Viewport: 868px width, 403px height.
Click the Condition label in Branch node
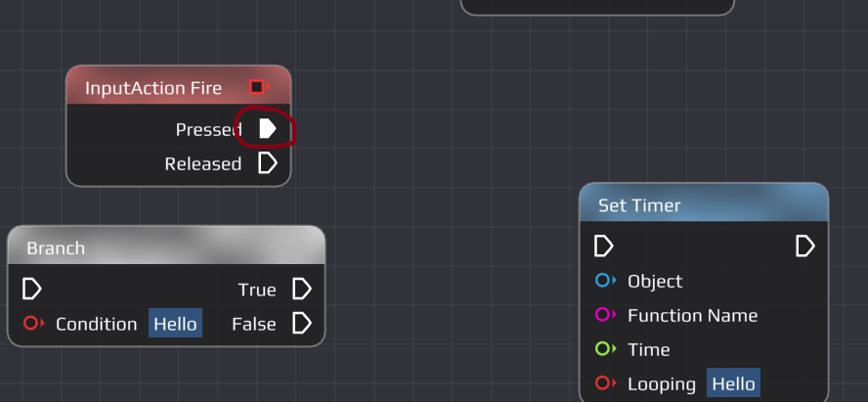[x=97, y=324]
